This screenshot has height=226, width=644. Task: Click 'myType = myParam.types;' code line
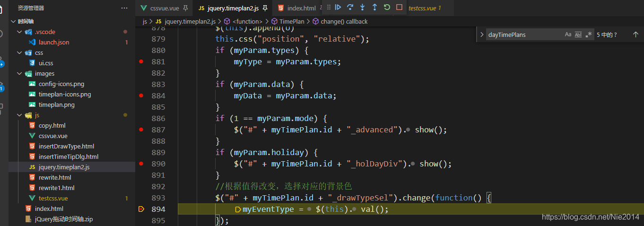[x=287, y=61]
